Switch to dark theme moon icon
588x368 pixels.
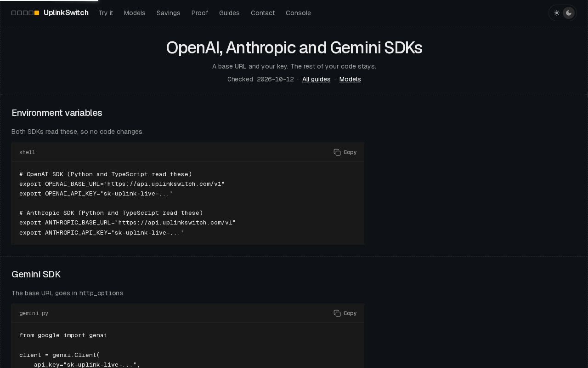[x=569, y=13]
